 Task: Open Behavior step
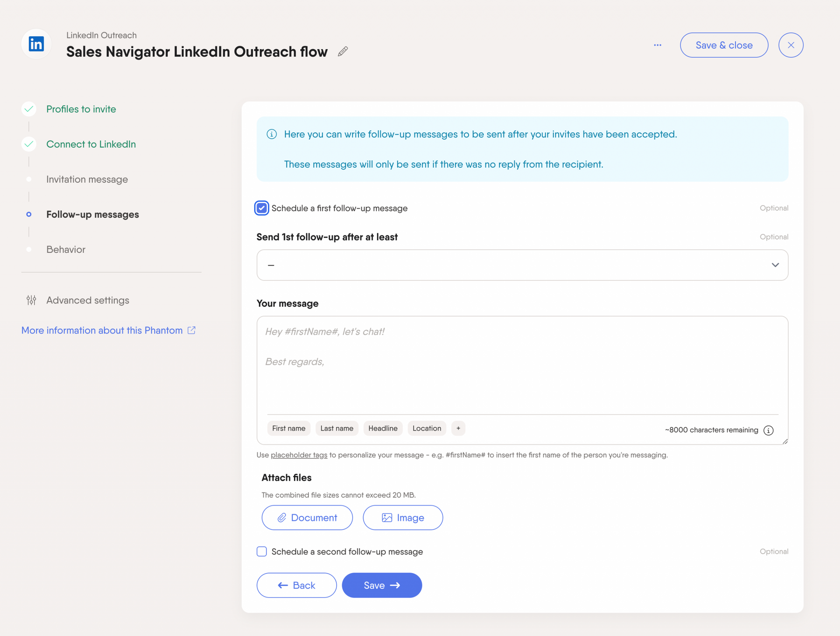66,249
